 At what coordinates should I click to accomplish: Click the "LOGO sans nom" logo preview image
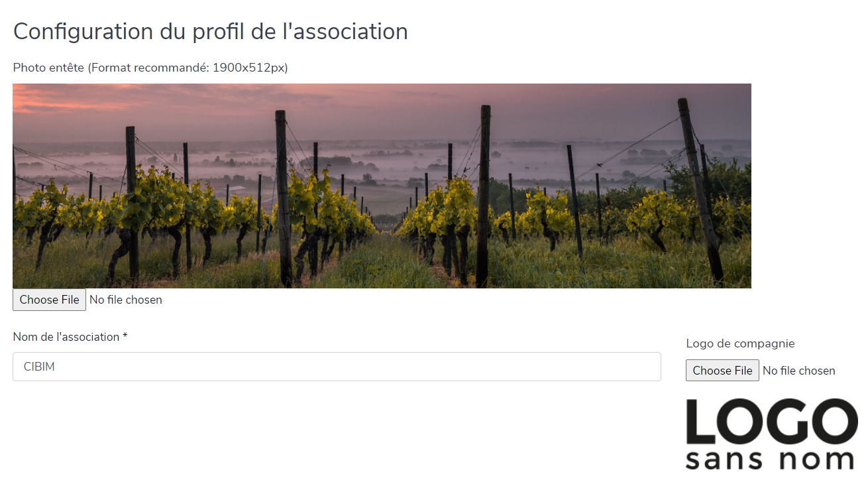tap(771, 434)
